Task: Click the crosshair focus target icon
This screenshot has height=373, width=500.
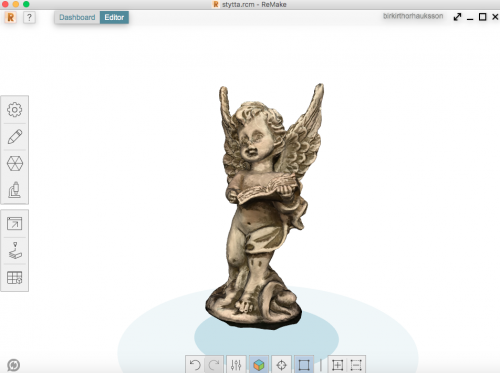Action: pyautogui.click(x=281, y=365)
